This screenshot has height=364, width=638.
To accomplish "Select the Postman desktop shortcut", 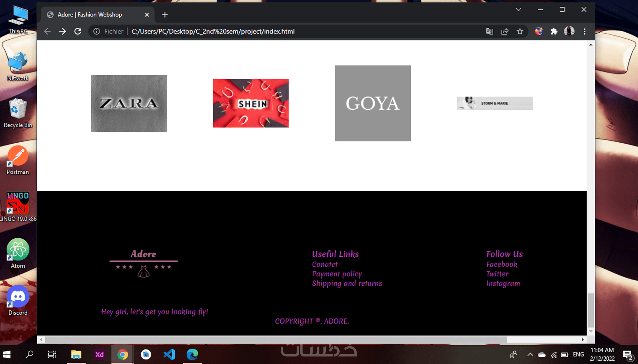I will click(18, 160).
